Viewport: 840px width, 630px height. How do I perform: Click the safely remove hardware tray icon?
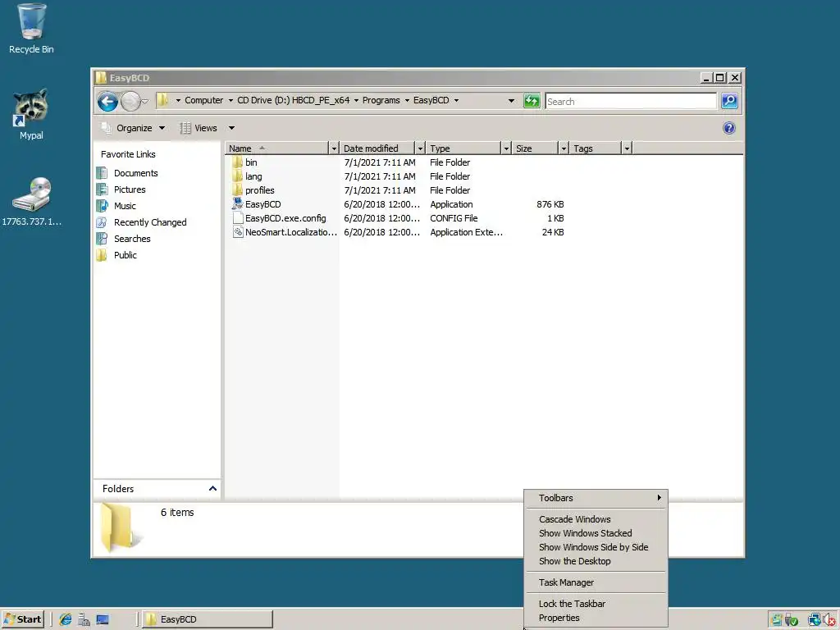(x=792, y=620)
